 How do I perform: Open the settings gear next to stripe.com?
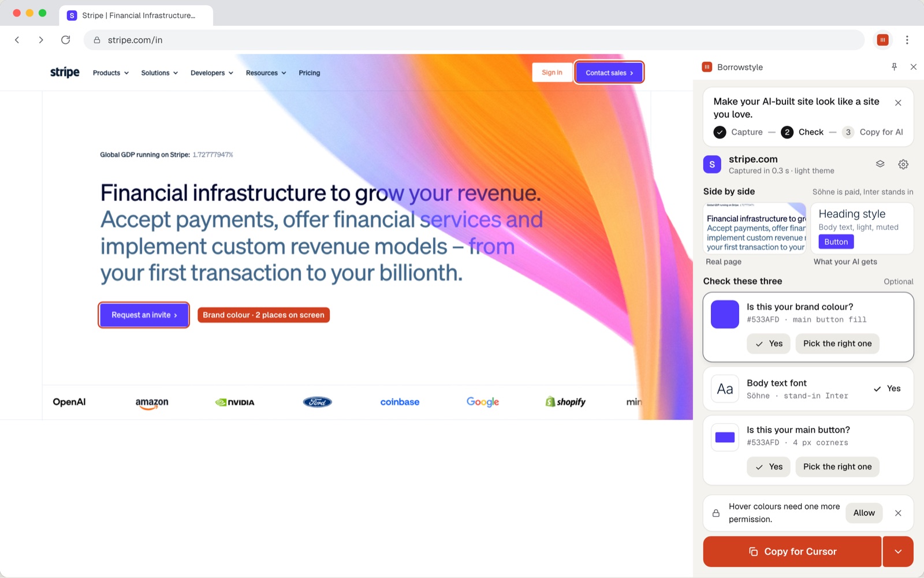click(x=903, y=165)
